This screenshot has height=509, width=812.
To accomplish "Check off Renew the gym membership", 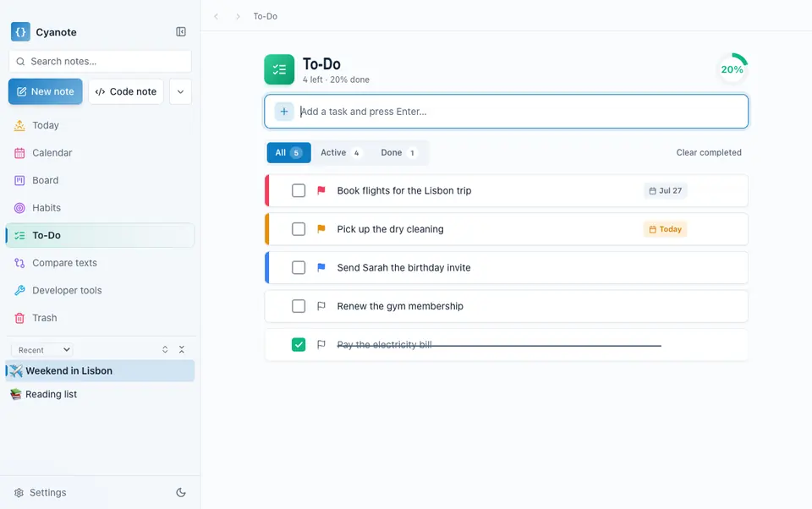I will point(299,306).
